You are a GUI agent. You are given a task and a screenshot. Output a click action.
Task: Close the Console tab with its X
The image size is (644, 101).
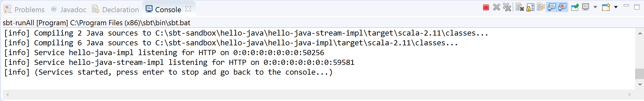click(x=188, y=9)
